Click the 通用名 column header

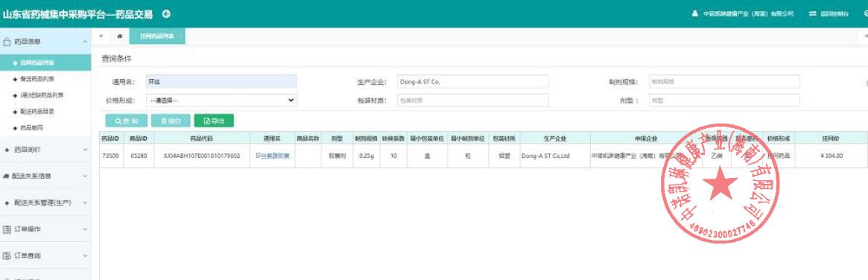[272, 138]
